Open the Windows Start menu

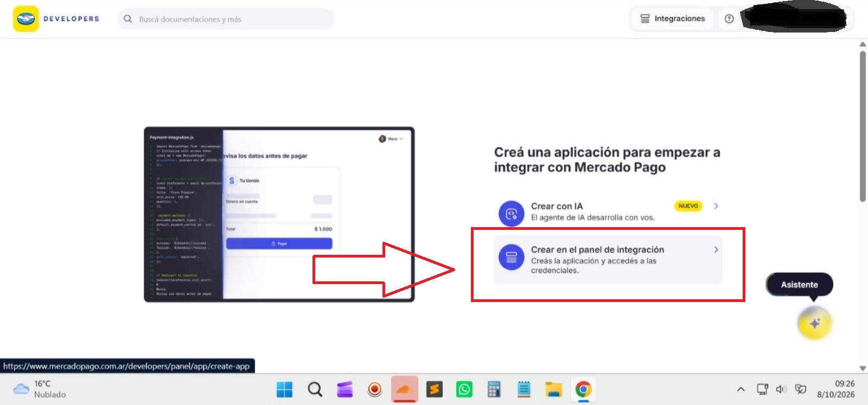point(284,389)
